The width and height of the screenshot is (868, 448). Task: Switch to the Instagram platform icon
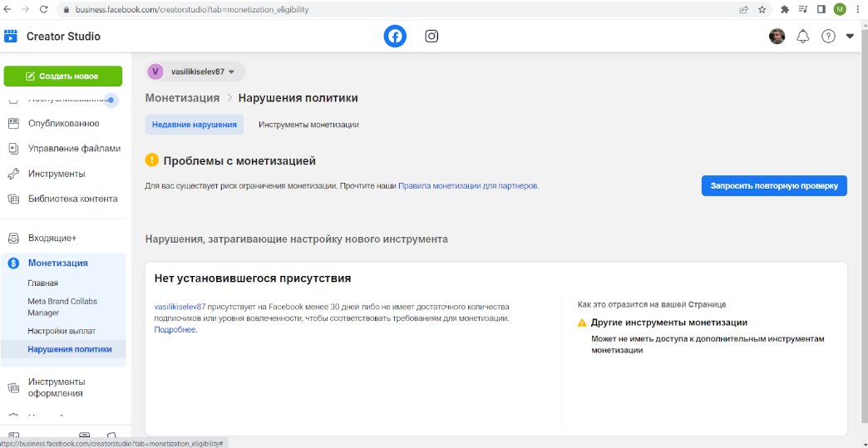coord(432,37)
